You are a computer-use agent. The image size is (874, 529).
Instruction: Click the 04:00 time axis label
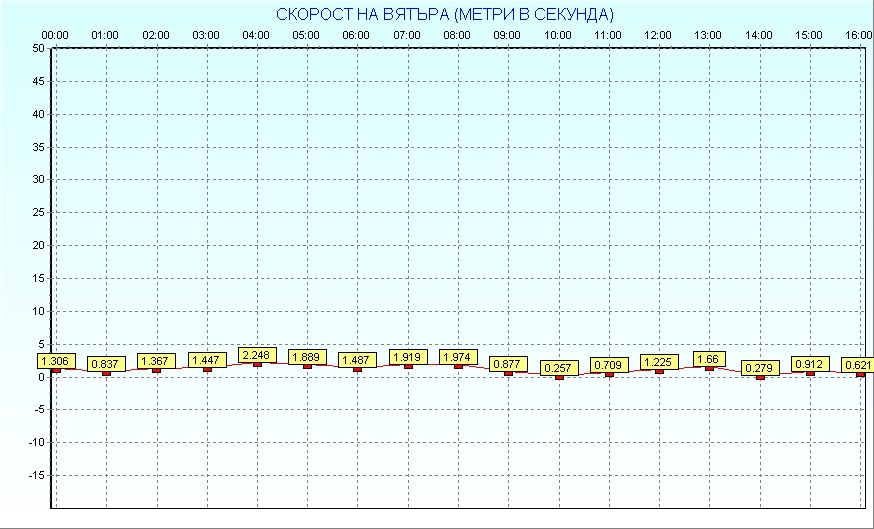click(x=256, y=35)
